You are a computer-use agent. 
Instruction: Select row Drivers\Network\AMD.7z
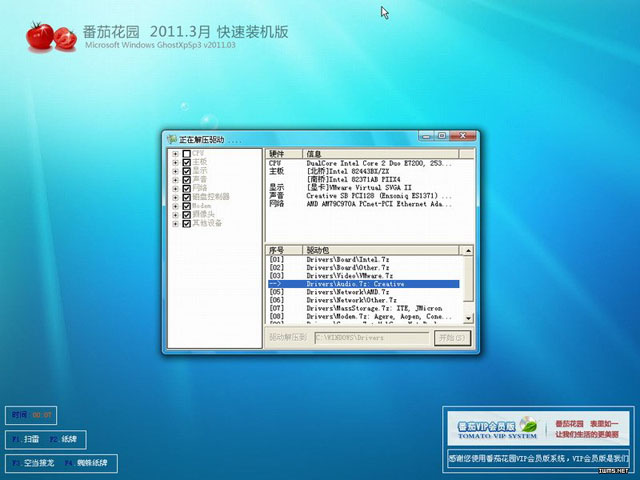click(363, 292)
